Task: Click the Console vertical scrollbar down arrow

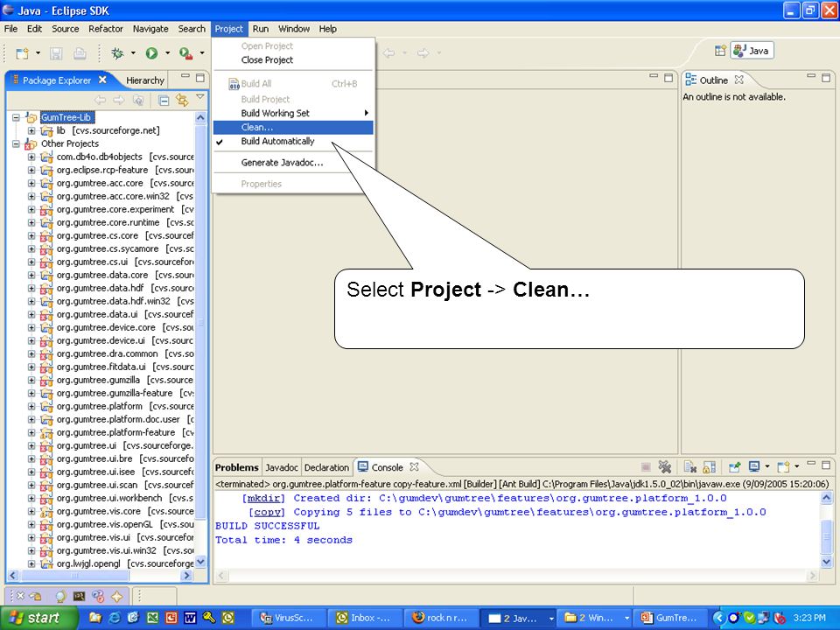Action: tap(826, 561)
